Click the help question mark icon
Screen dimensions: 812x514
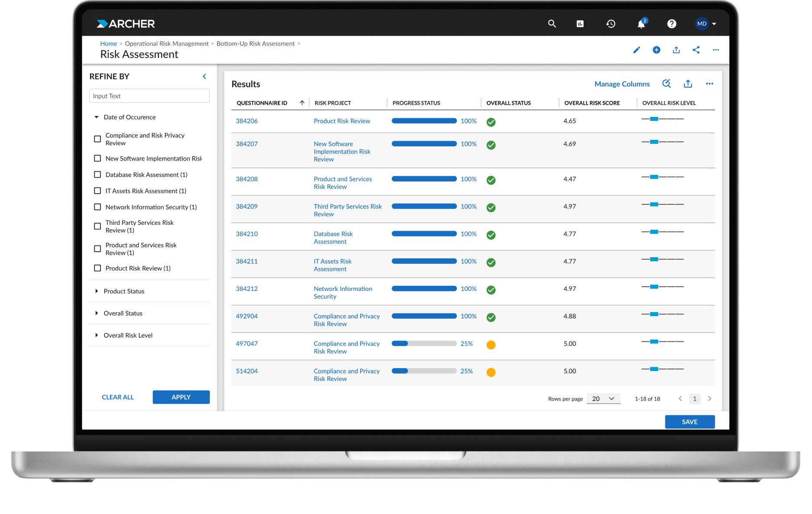click(x=671, y=24)
